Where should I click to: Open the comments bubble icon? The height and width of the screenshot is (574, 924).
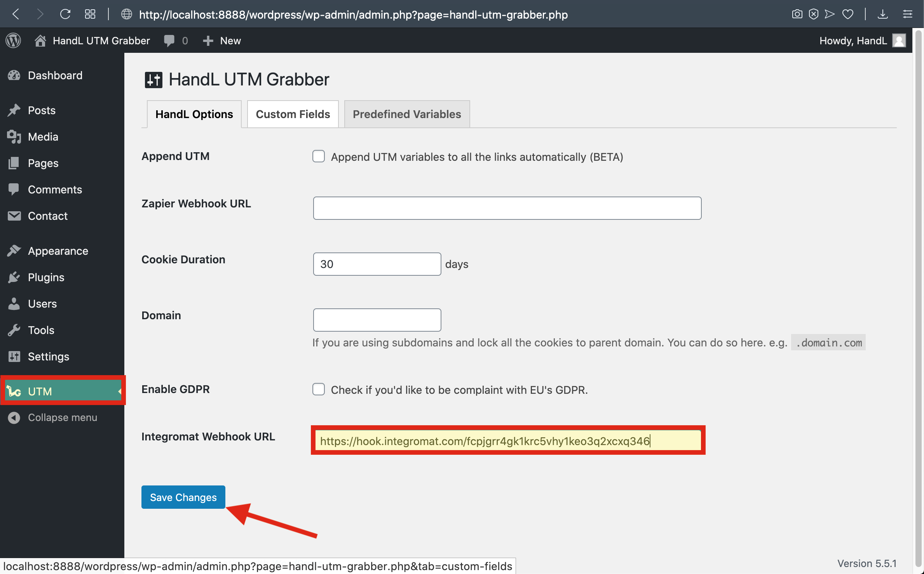point(169,40)
